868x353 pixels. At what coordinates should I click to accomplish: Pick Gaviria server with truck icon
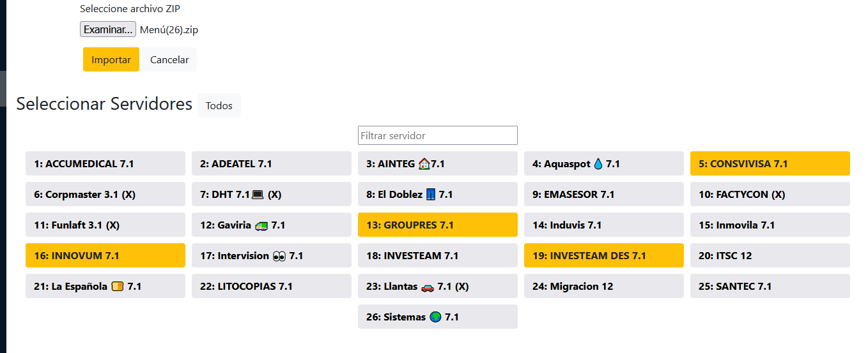click(x=271, y=225)
